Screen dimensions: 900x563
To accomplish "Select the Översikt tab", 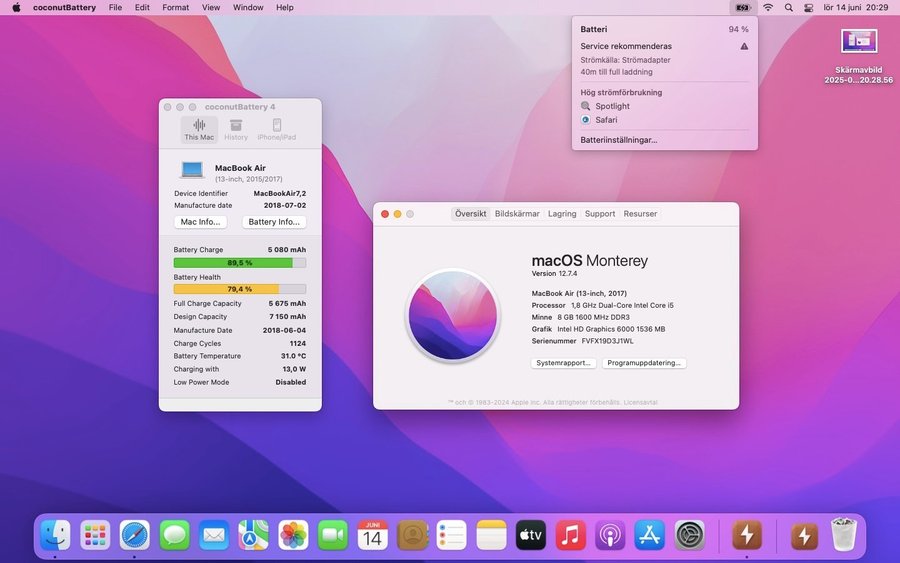I will [471, 213].
